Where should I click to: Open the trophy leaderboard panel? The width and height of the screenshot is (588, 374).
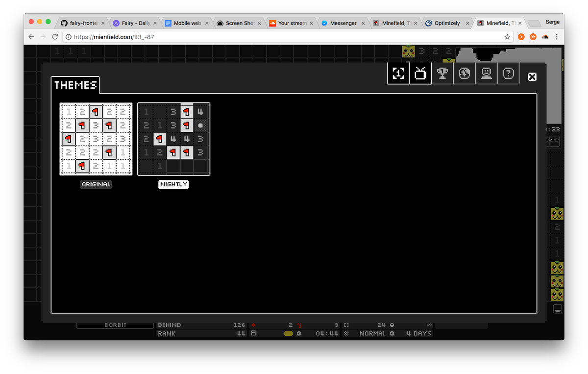coord(442,74)
